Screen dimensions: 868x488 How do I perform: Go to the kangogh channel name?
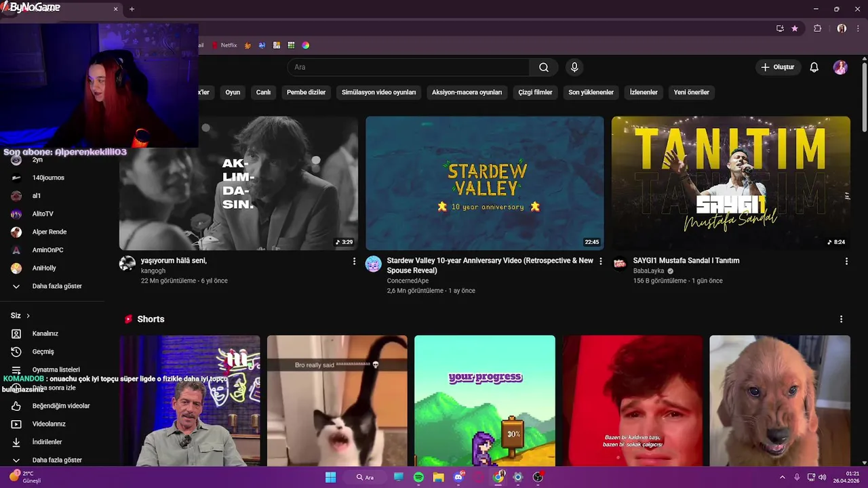coord(153,270)
